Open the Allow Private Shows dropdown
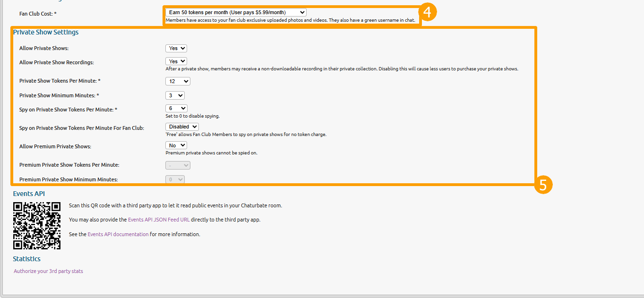 (x=176, y=48)
